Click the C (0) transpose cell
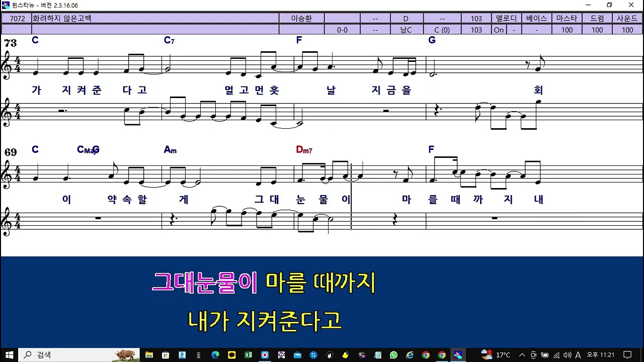Image resolution: width=644 pixels, height=362 pixels. (442, 30)
